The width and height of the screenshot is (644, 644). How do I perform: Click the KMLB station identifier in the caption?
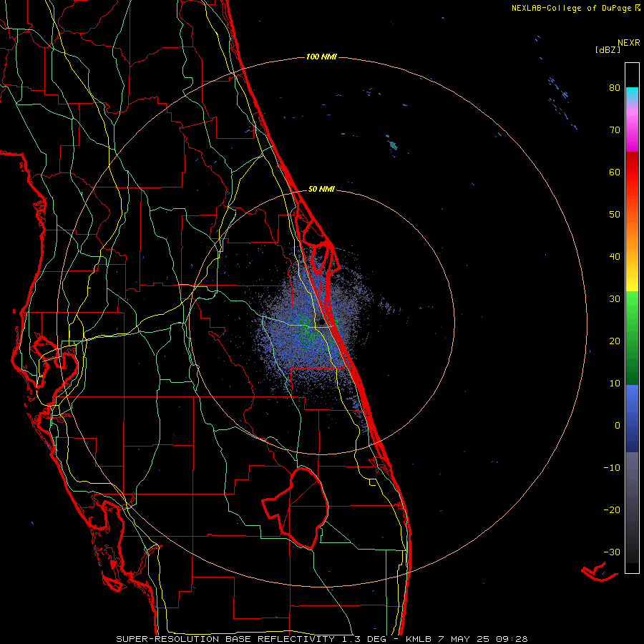coord(419,639)
